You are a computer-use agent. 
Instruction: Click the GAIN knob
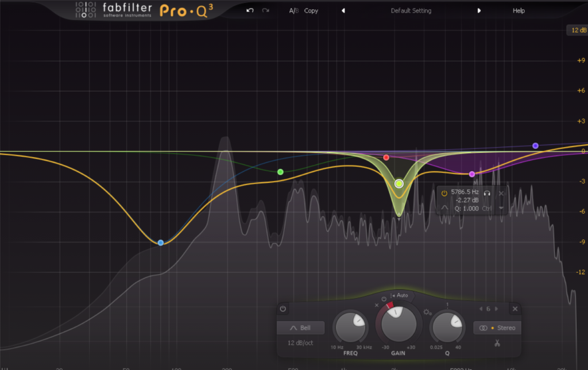[x=399, y=324]
